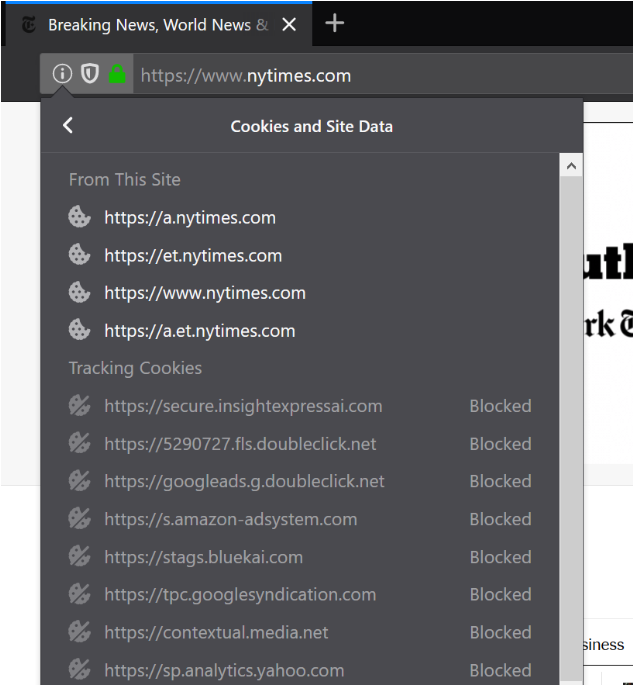Select https://sp.analytics.yahoo.com tracker

pos(224,670)
